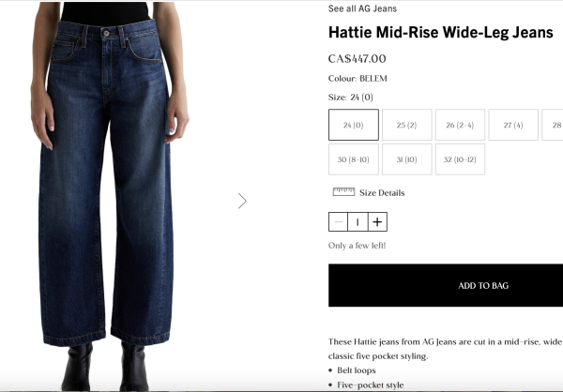Click the ruler icon beside Size Details

(343, 192)
